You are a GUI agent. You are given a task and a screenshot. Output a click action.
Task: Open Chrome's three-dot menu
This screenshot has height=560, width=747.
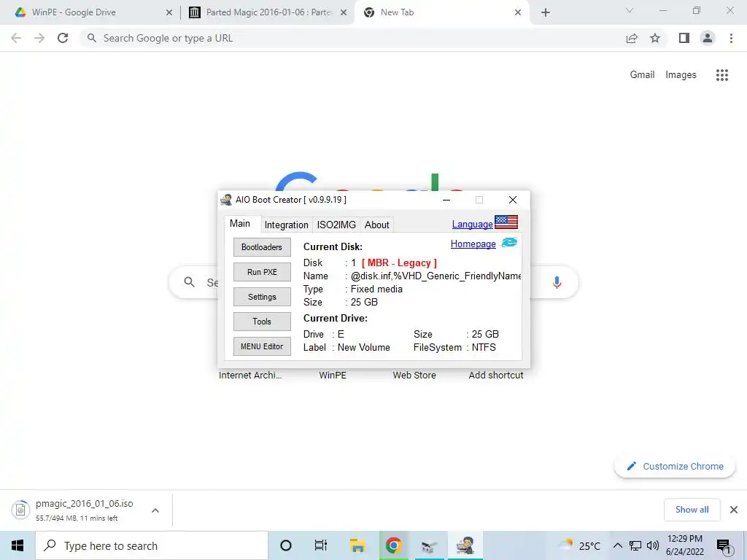(731, 38)
